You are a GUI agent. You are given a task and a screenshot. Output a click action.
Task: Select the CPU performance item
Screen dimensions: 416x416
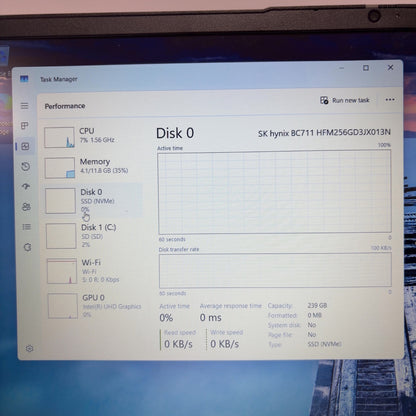pyautogui.click(x=92, y=137)
